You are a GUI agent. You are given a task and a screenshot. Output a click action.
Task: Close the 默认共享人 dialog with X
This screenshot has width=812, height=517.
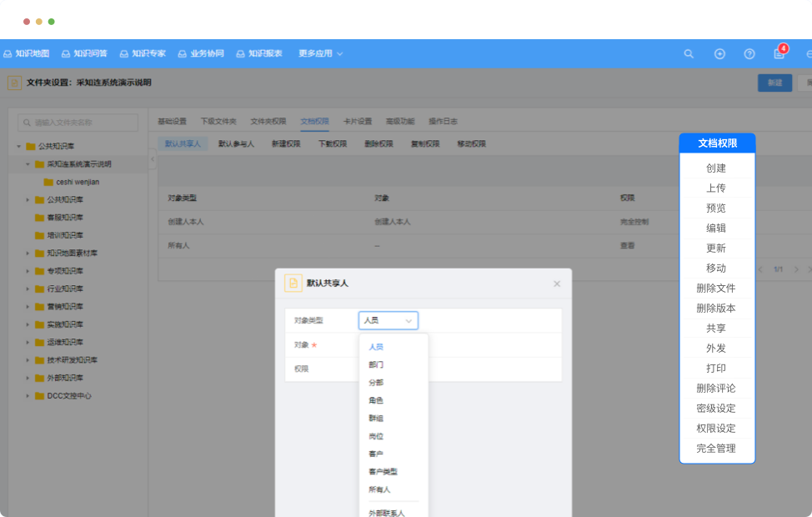click(557, 284)
